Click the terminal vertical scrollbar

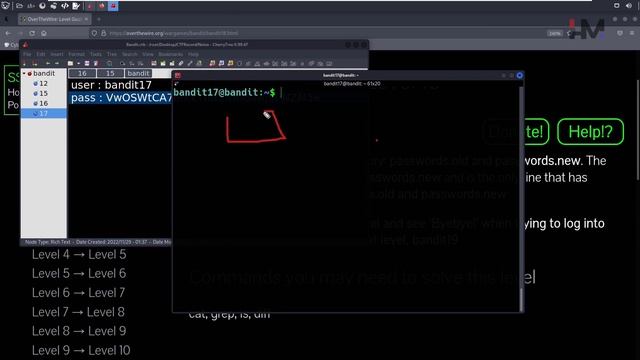click(521, 199)
